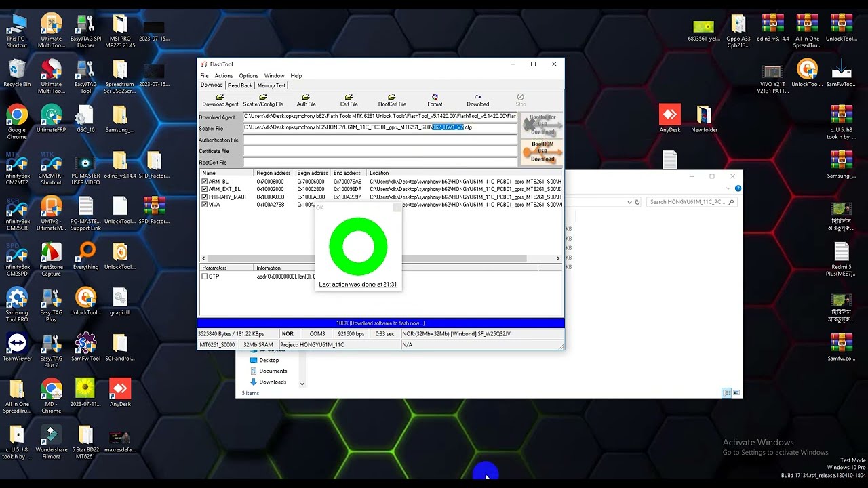The width and height of the screenshot is (868, 488).
Task: Start flashing with the Download toolbar icon
Action: click(477, 100)
